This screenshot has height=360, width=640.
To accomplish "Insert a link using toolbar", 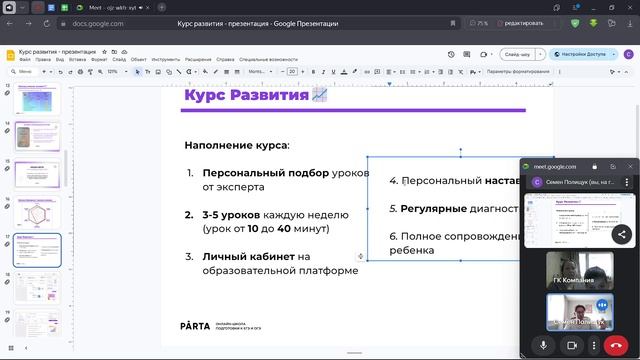I will tap(367, 72).
